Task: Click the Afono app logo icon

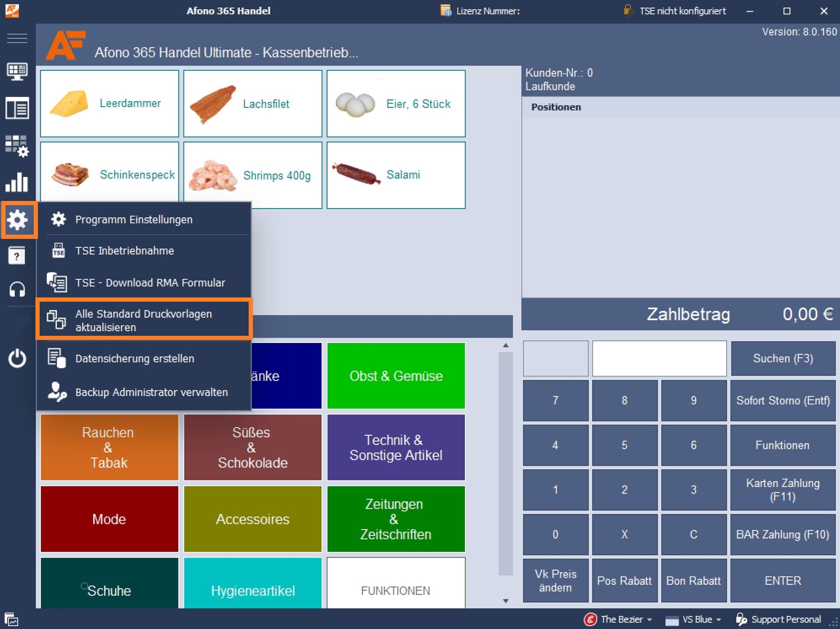Action: point(12,10)
